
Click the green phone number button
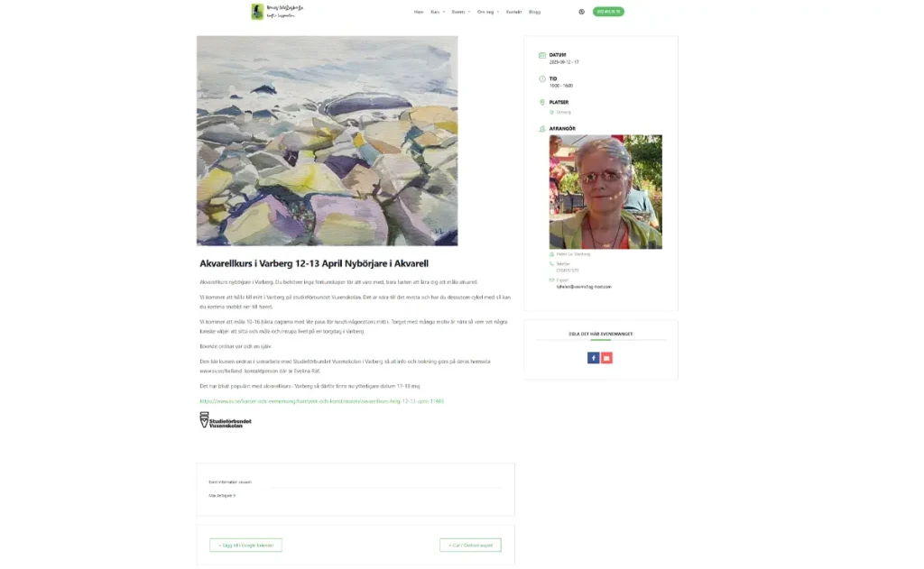pyautogui.click(x=608, y=12)
